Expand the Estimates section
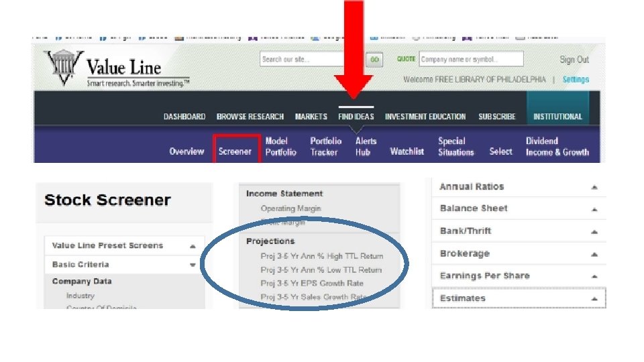Viewport: 644px width, 362px height. 519,298
